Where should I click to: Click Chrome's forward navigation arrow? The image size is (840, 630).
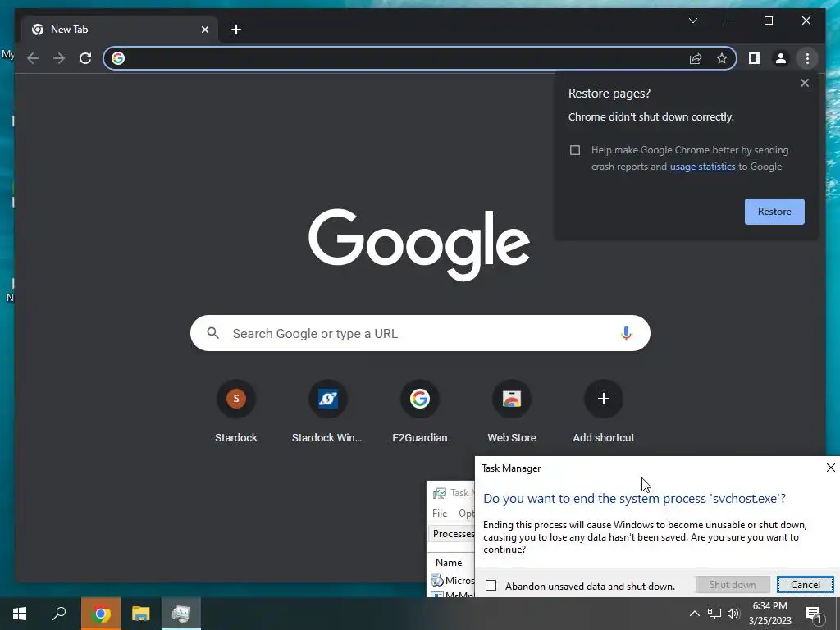coord(59,58)
